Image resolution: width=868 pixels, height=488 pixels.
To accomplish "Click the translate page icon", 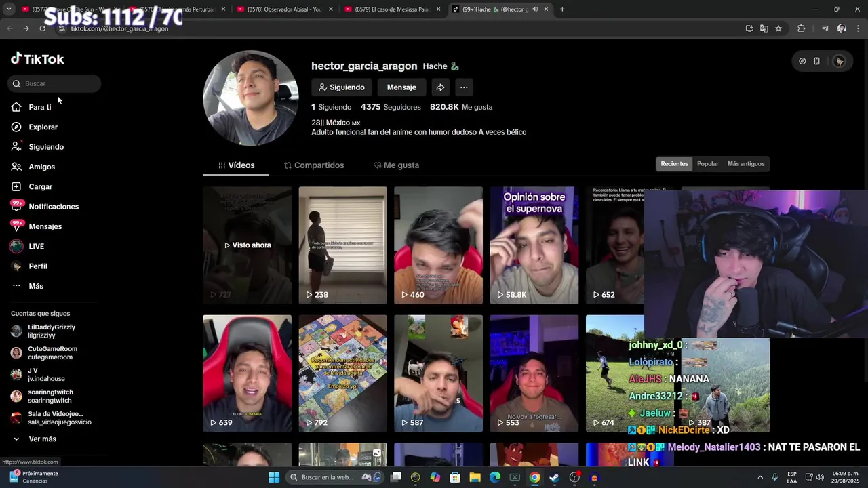I will coord(764,28).
